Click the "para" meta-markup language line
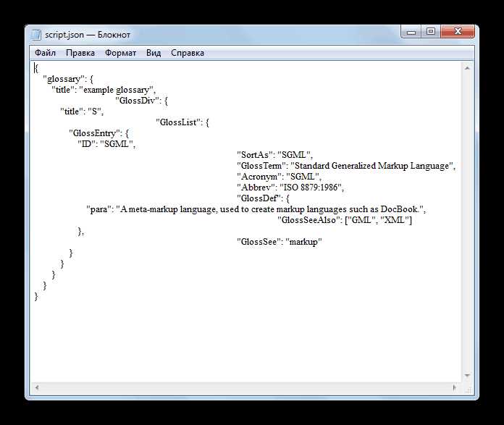The height and width of the screenshot is (425, 504). 256,209
